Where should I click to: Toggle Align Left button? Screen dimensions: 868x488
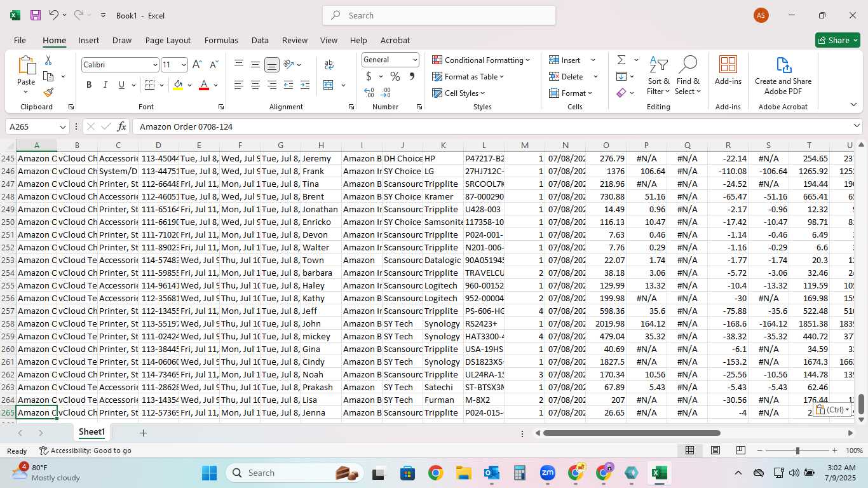tap(239, 85)
